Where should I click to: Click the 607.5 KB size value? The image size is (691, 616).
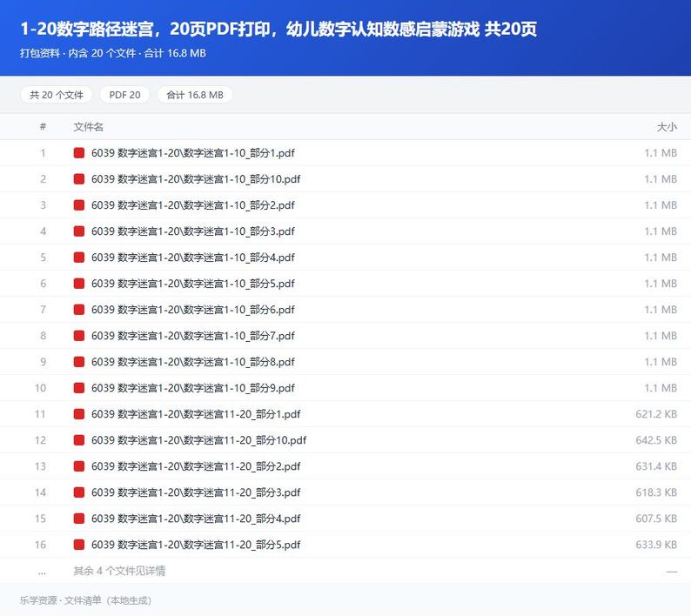click(x=656, y=519)
